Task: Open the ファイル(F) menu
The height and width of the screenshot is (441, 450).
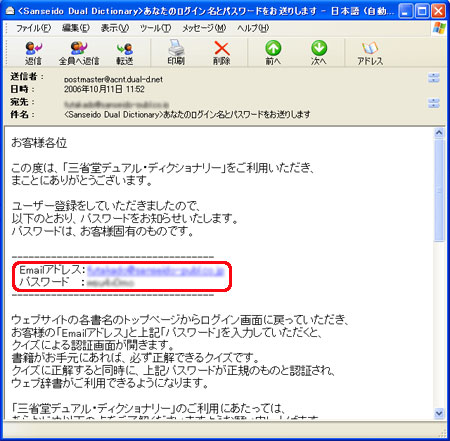Action: [x=33, y=28]
